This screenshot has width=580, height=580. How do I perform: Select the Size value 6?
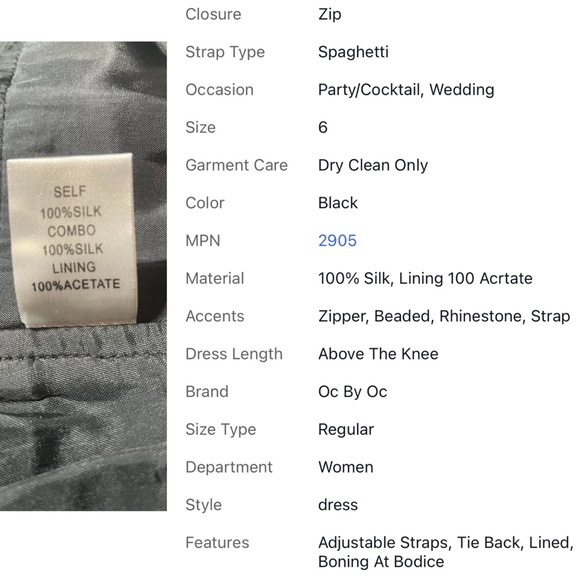[x=323, y=128]
